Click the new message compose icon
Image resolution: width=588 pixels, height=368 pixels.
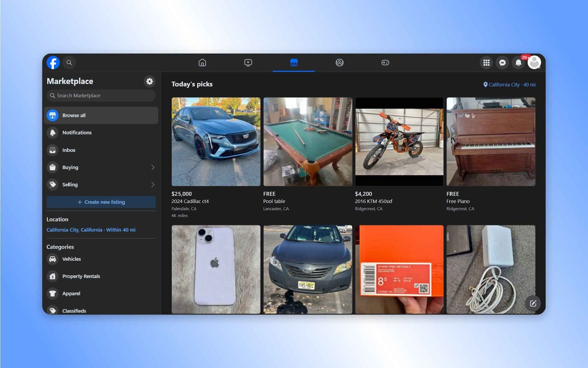coord(533,303)
